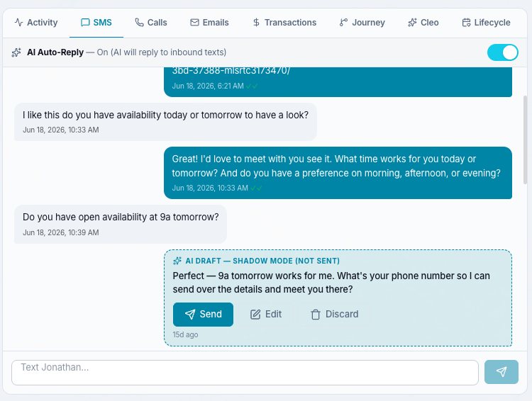Click the AI DRAFT — SHADOW MODE label
532x401 pixels.
262,261
